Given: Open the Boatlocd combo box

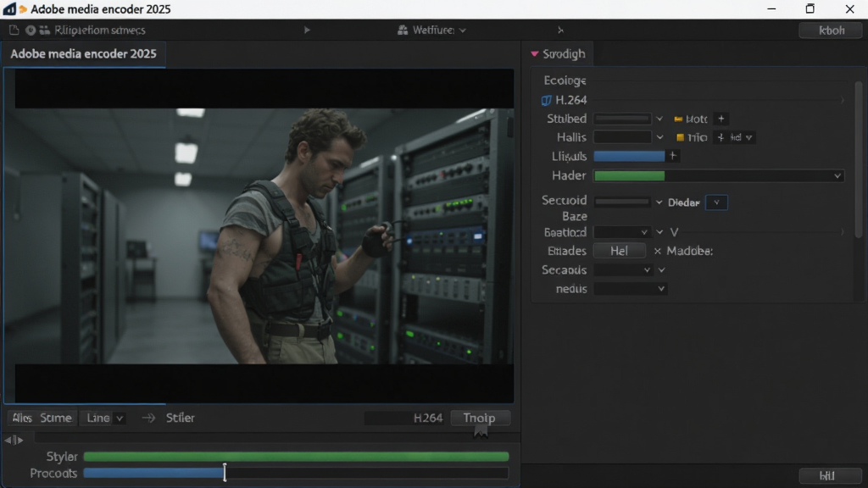Looking at the screenshot, I should point(621,232).
